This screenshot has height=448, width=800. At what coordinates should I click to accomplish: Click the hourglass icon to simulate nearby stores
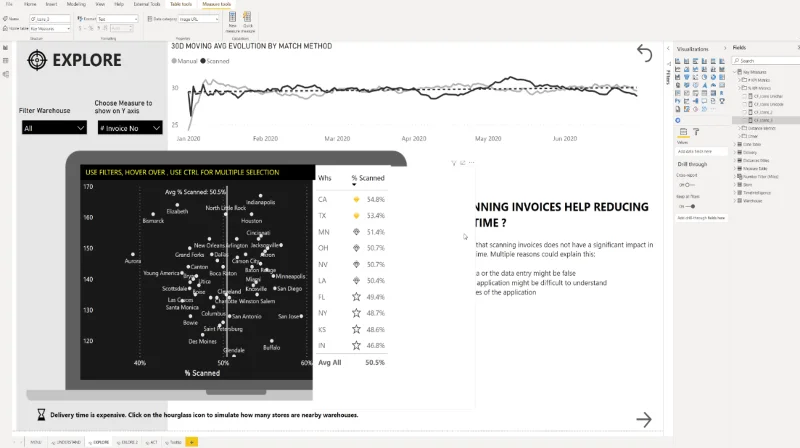point(41,415)
